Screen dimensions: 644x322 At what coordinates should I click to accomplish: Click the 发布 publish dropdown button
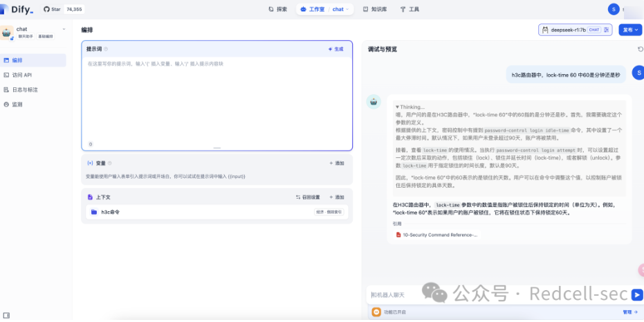tap(630, 30)
